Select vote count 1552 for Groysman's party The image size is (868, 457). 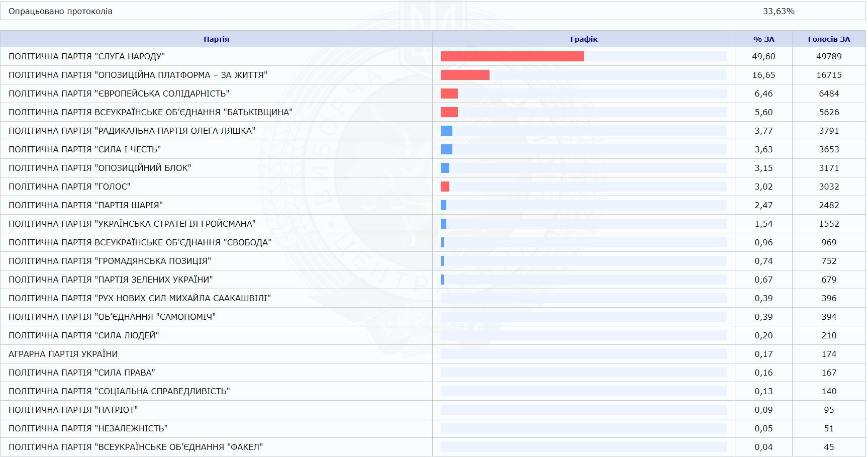pyautogui.click(x=829, y=224)
